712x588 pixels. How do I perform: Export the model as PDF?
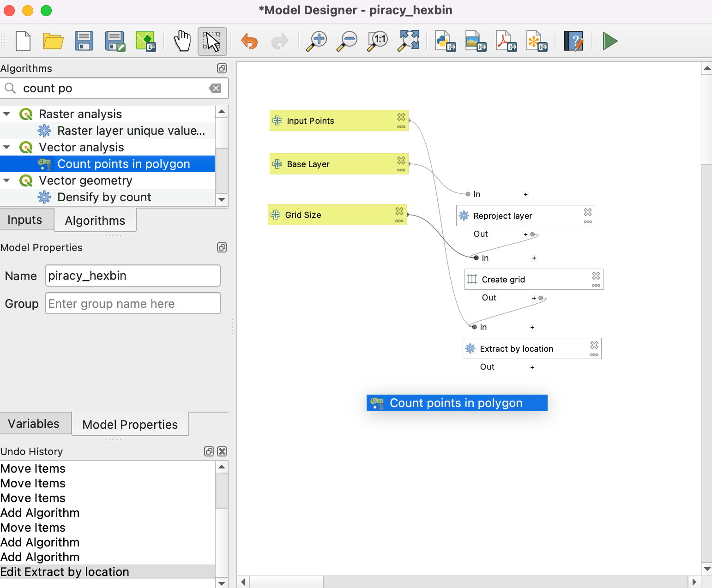[x=505, y=41]
